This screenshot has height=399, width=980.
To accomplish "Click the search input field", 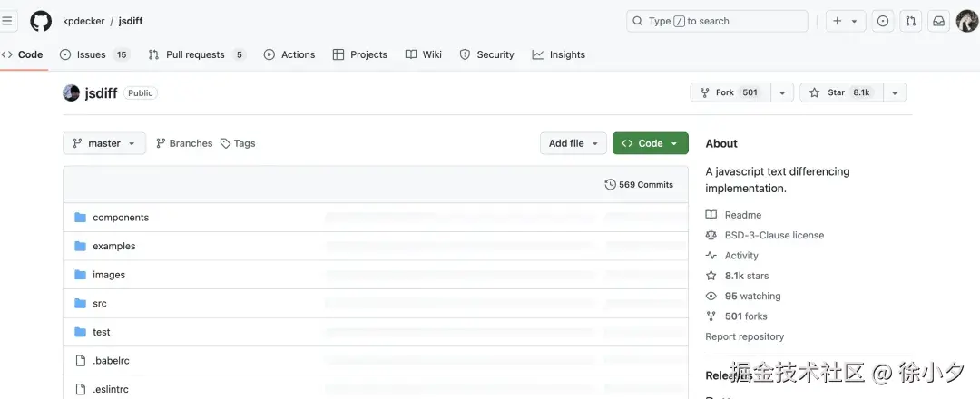I will (717, 21).
